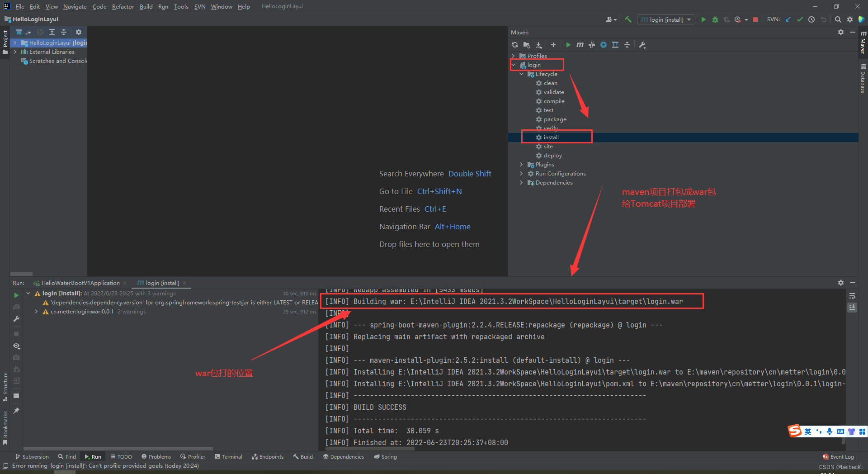Open the Profile run dropdown arrow
This screenshot has width=868, height=474.
(746, 19)
